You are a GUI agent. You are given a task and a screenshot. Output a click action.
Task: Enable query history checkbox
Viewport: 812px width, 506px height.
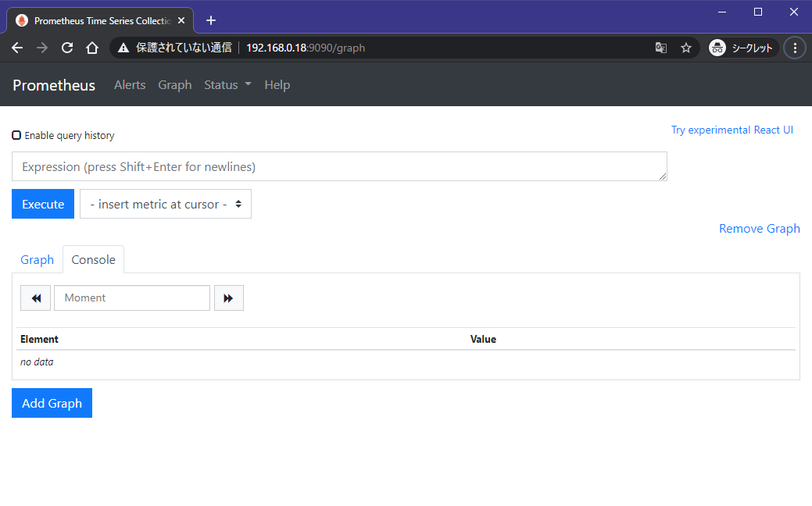tap(16, 135)
